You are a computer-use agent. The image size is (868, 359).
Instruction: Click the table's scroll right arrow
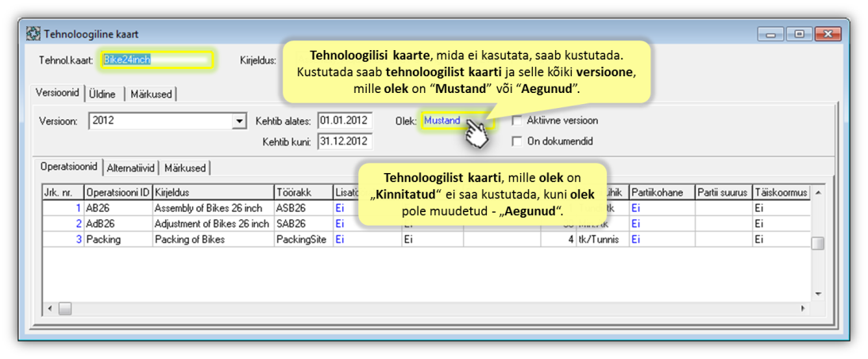pos(804,308)
